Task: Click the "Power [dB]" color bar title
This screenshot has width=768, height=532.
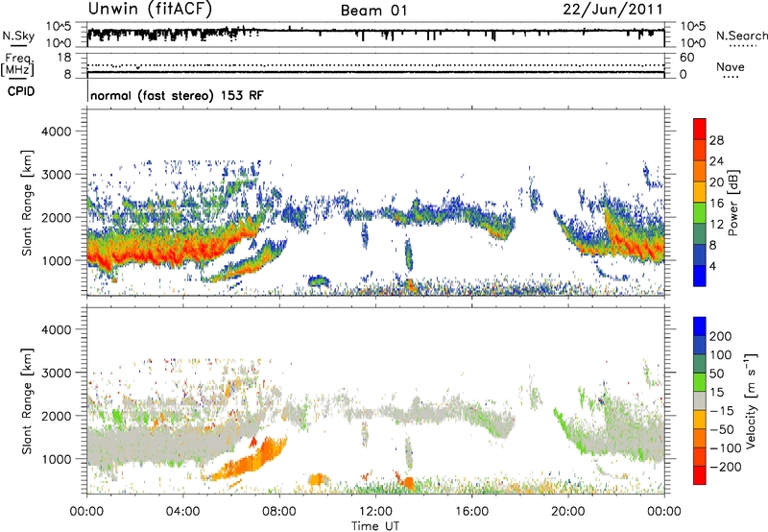Action: (x=732, y=203)
